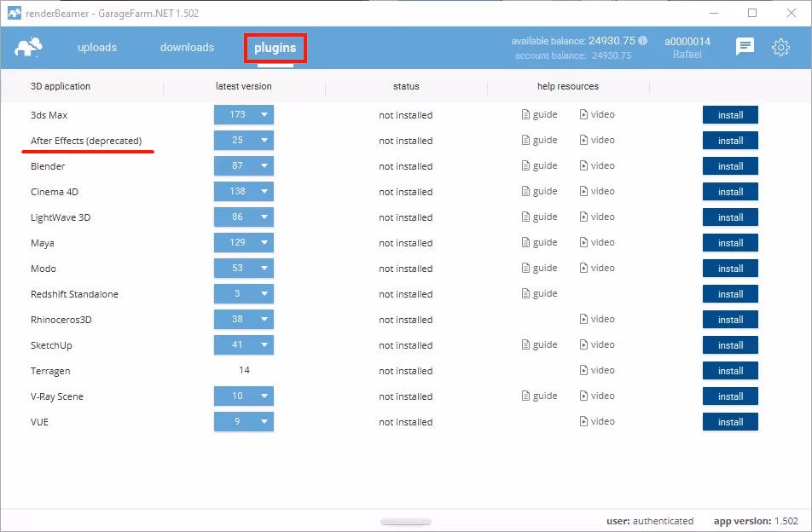Click Terragen version number 14

(x=244, y=370)
